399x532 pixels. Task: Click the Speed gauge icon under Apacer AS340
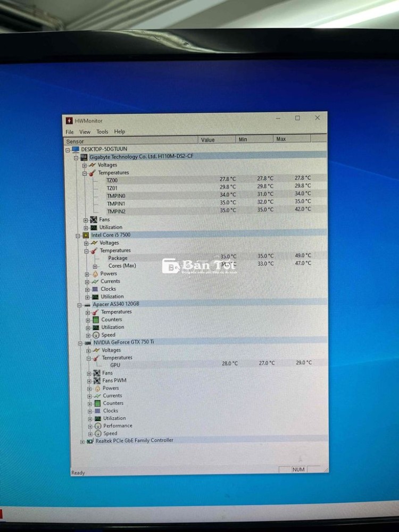coord(96,335)
